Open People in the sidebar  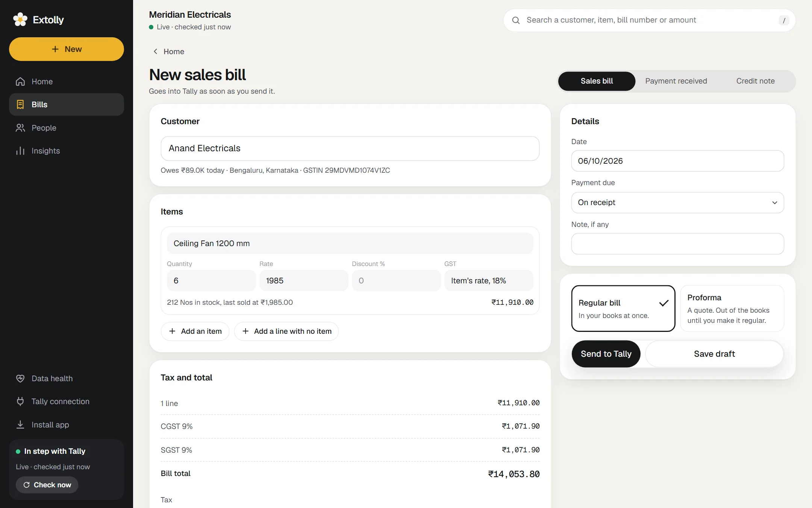tap(67, 128)
